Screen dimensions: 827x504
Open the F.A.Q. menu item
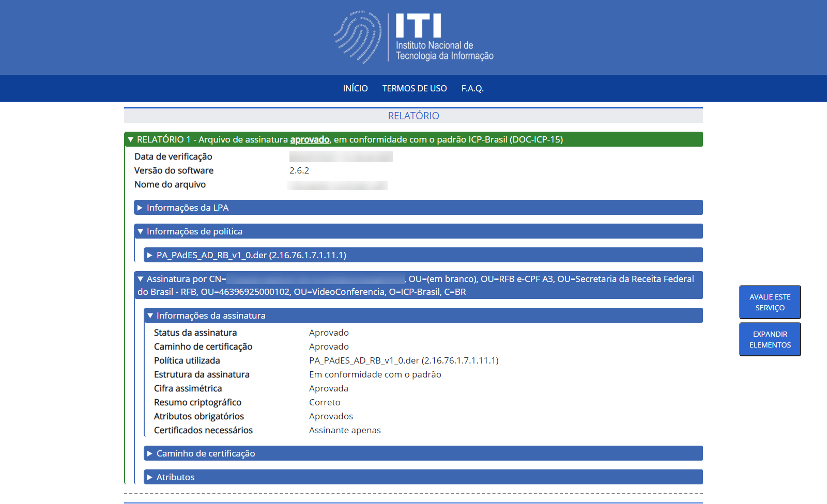(x=472, y=88)
